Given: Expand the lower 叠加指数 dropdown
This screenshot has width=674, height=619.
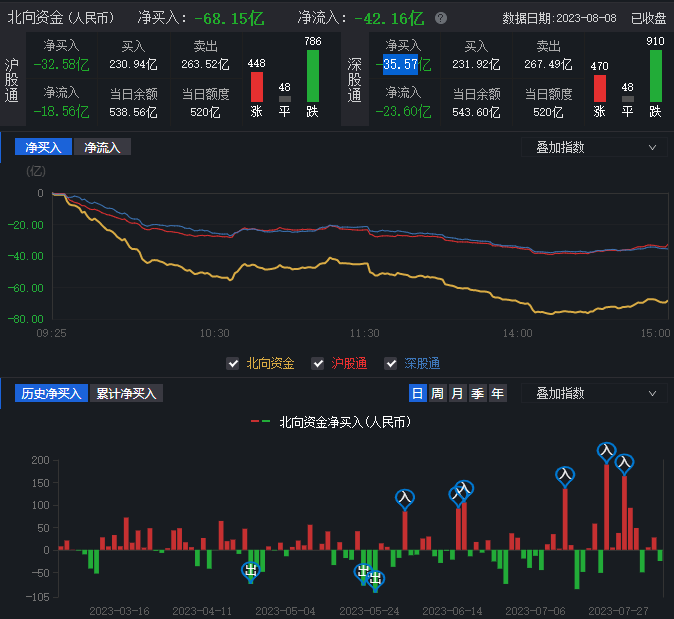Looking at the screenshot, I should [594, 393].
